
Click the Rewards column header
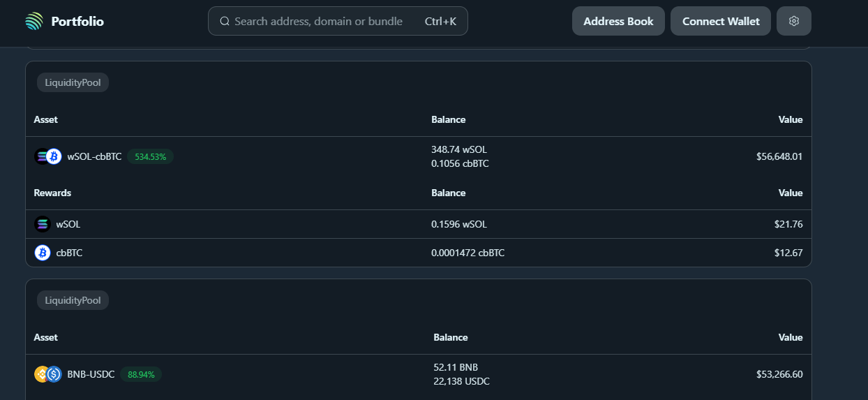pyautogui.click(x=52, y=193)
